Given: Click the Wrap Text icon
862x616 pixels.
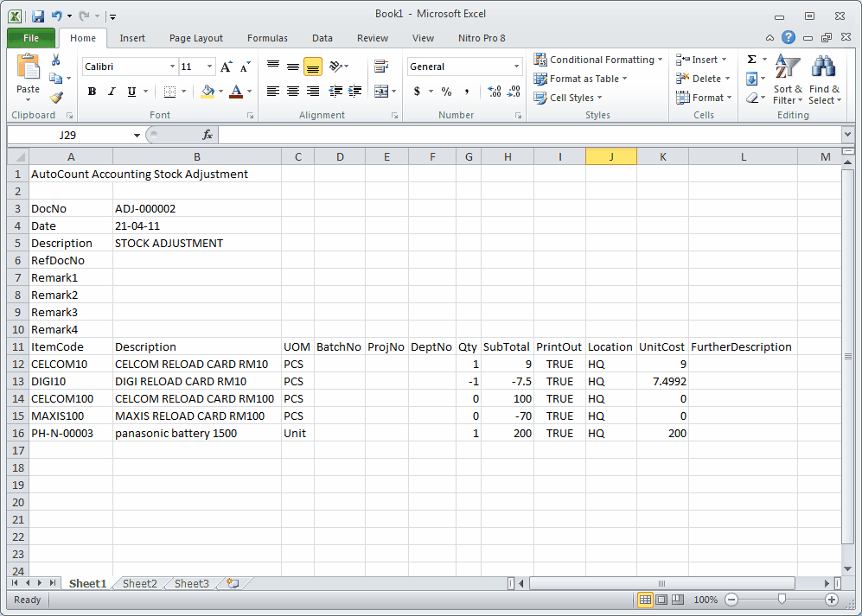Looking at the screenshot, I should click(x=381, y=67).
